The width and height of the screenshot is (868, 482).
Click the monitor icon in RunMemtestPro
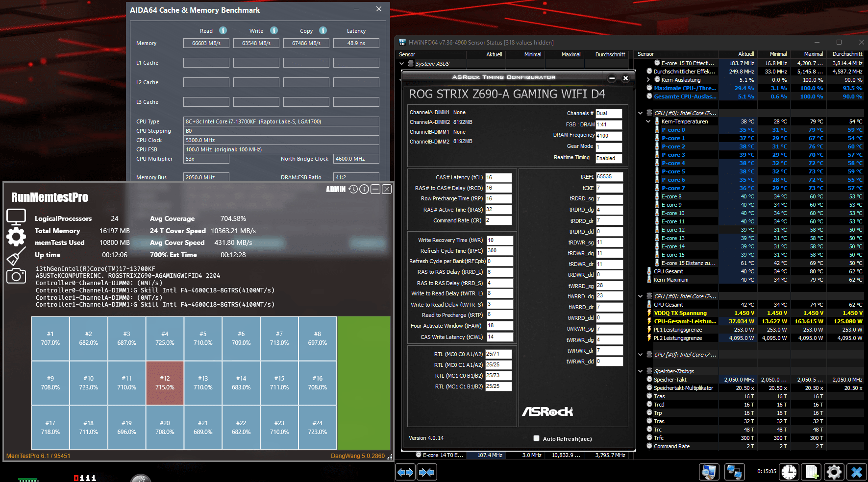click(x=16, y=216)
